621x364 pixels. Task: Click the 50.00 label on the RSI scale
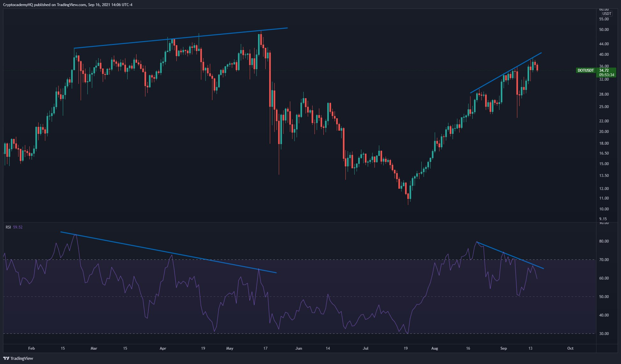tap(604, 297)
